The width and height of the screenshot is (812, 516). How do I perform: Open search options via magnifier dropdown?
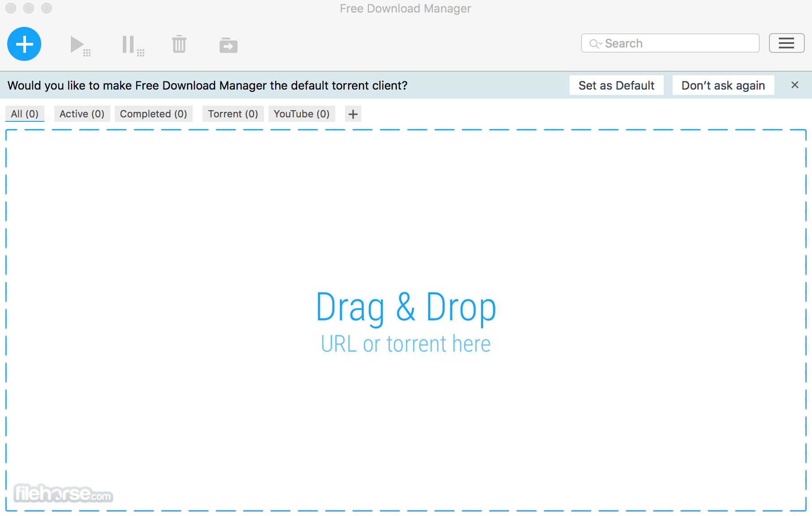coord(596,43)
